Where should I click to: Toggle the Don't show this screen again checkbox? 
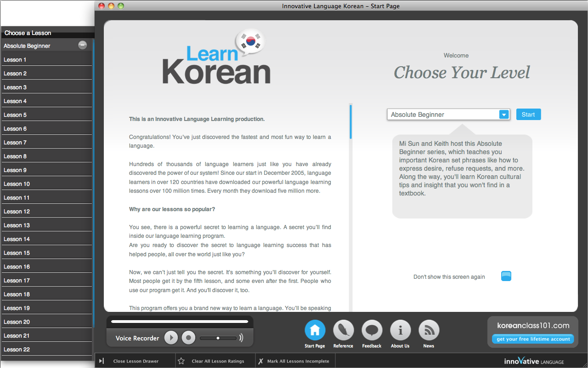point(506,276)
